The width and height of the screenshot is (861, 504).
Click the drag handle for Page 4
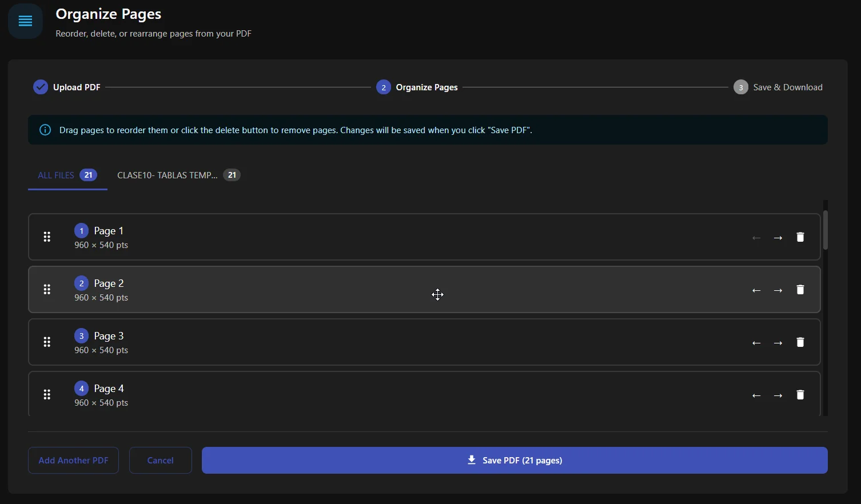47,395
